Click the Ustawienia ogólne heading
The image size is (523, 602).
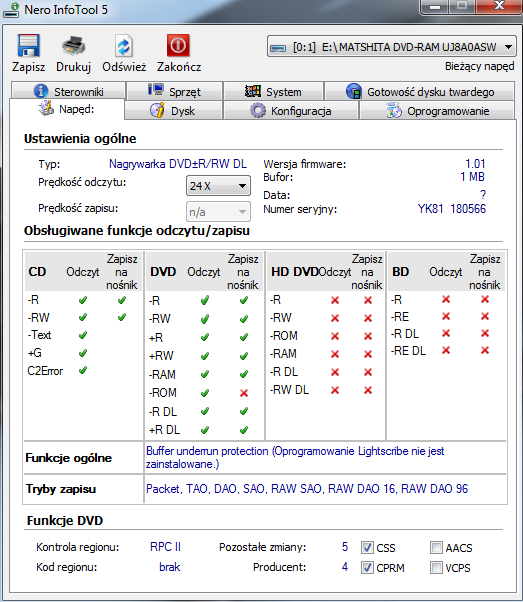(80, 139)
